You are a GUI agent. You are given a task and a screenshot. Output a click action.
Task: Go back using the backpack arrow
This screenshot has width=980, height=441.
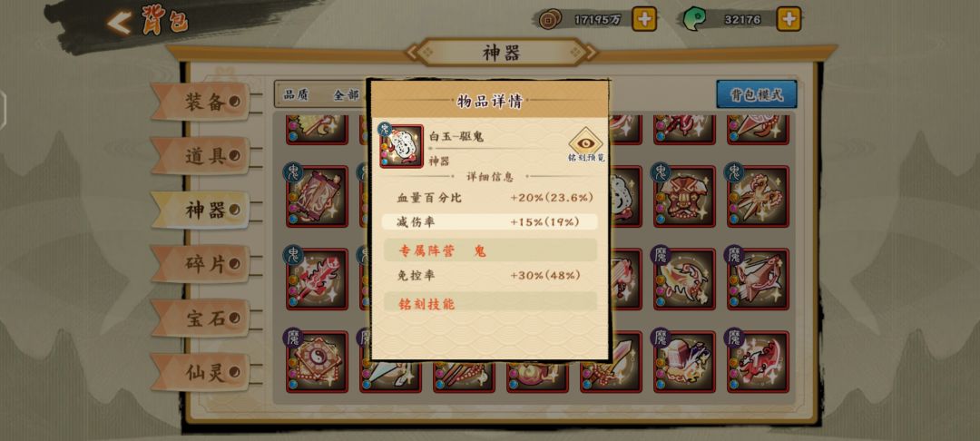pos(119,23)
